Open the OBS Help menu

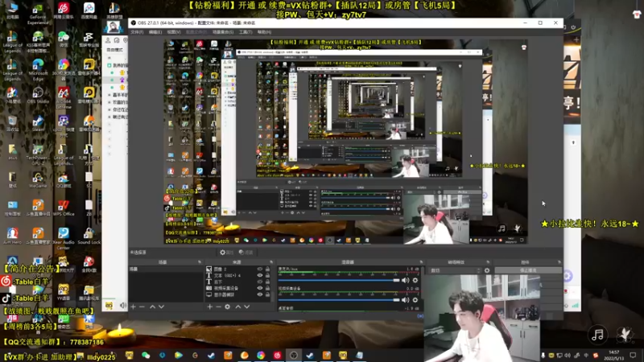coord(264,32)
